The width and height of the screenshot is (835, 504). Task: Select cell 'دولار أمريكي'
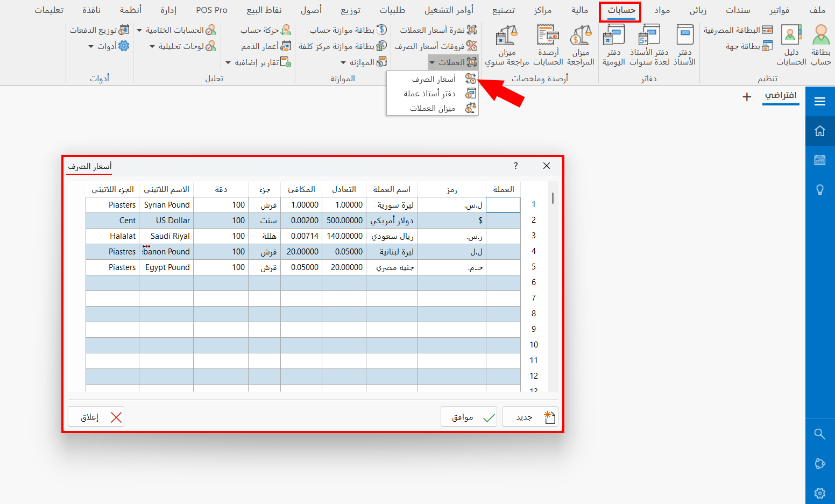pos(392,221)
